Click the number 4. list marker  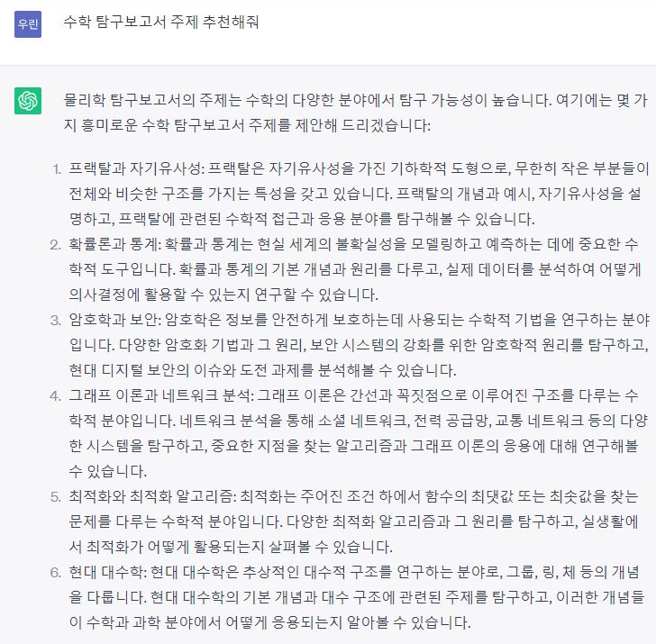56,396
